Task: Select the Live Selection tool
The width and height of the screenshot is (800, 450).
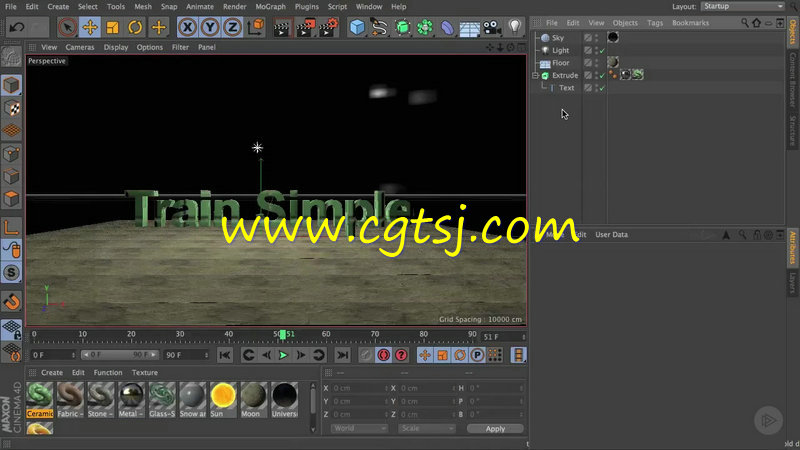Action: pos(67,27)
